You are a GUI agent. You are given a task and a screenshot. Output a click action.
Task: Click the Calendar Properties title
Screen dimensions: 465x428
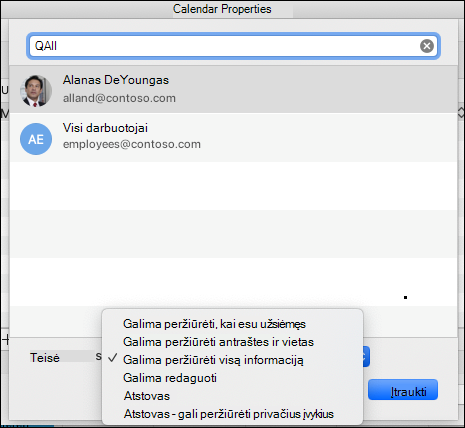tap(222, 9)
